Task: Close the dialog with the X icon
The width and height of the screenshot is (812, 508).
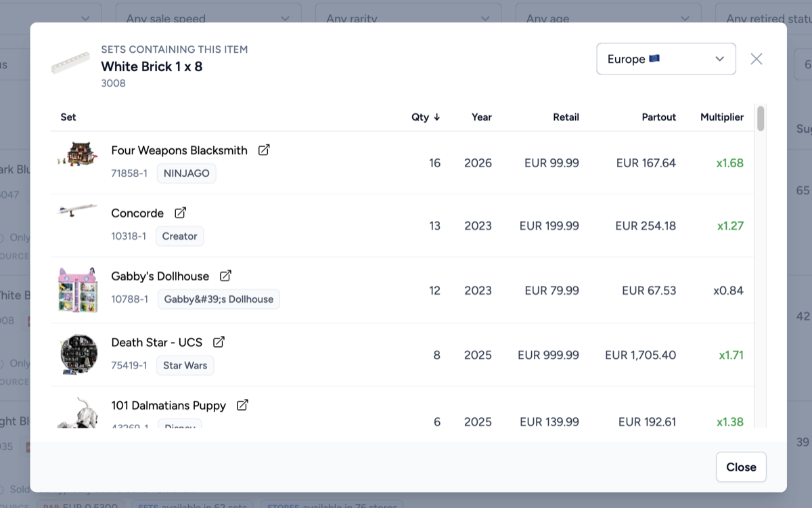Action: pyautogui.click(x=757, y=59)
